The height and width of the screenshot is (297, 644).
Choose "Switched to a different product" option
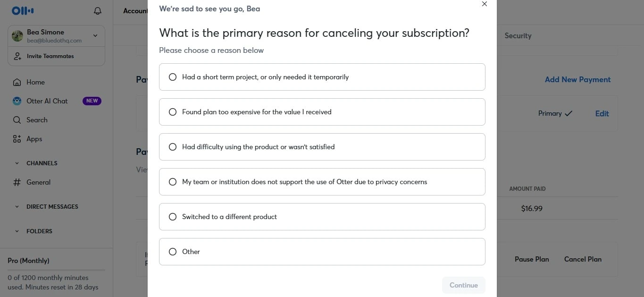pyautogui.click(x=322, y=217)
